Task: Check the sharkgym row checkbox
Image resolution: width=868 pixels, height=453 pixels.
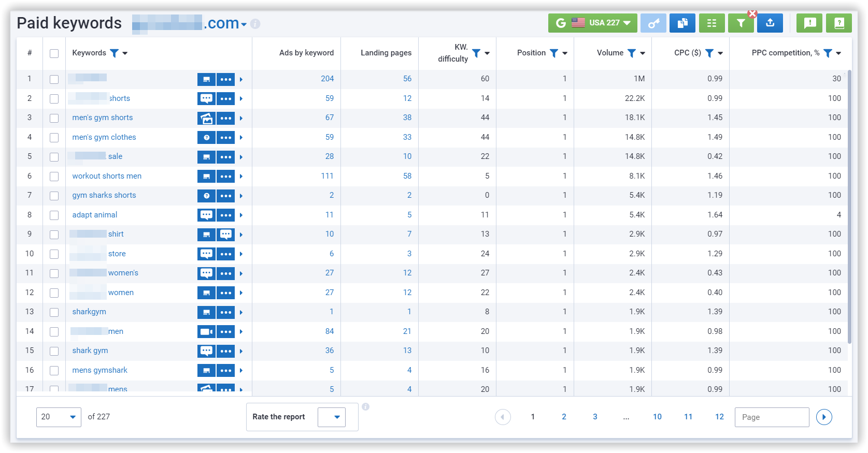Action: 54,312
